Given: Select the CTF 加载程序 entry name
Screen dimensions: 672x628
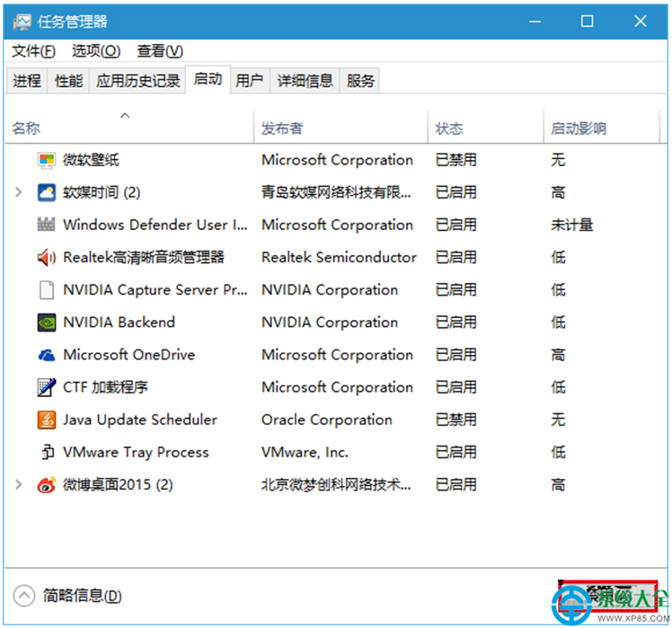Looking at the screenshot, I should (x=105, y=387).
